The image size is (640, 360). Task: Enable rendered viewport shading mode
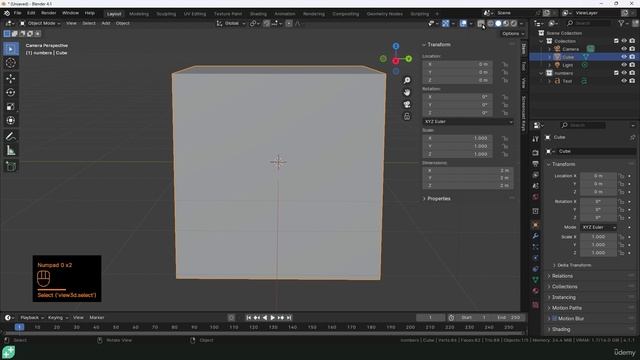coord(514,24)
